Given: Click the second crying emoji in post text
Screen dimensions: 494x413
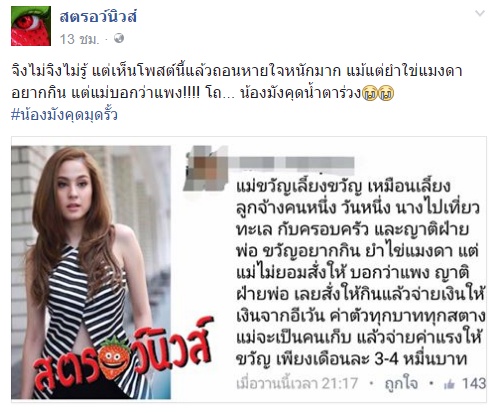Looking at the screenshot, I should [x=386, y=94].
